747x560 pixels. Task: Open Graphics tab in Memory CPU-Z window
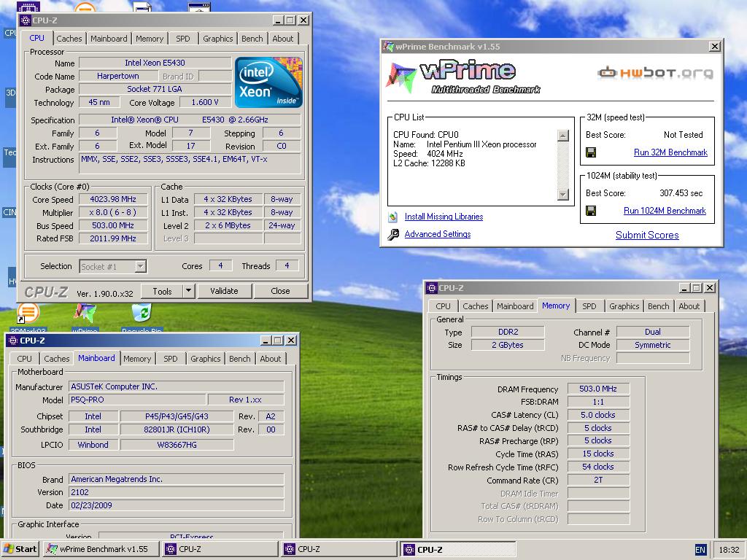coord(624,306)
